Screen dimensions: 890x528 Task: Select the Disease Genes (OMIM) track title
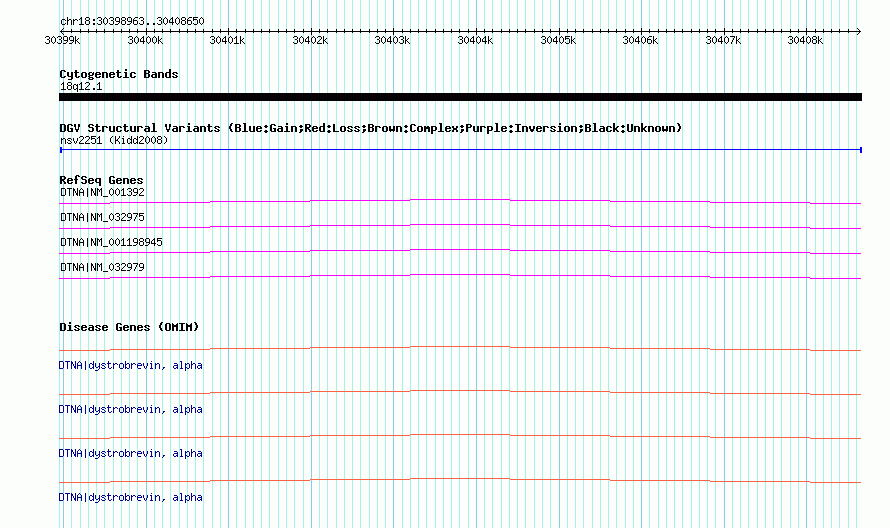[129, 328]
